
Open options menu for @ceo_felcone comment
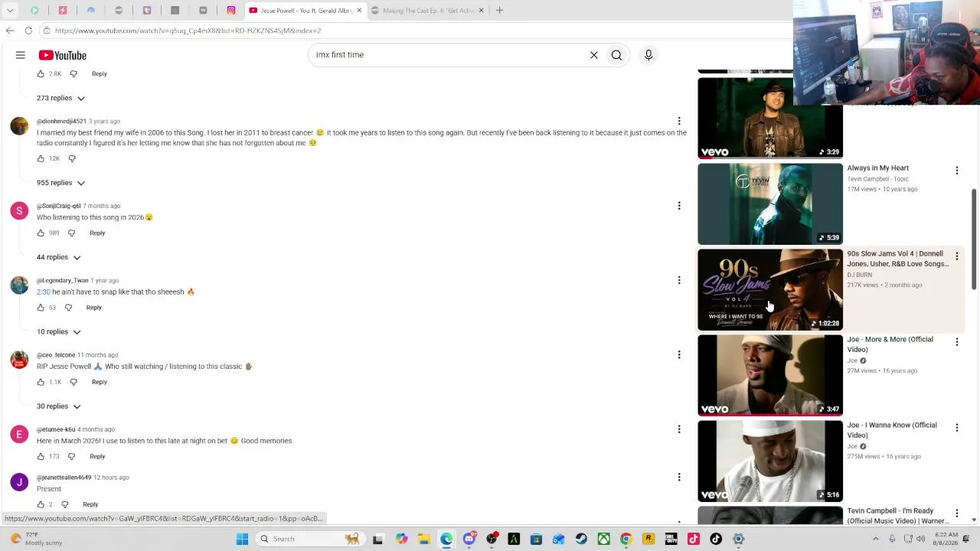(679, 355)
